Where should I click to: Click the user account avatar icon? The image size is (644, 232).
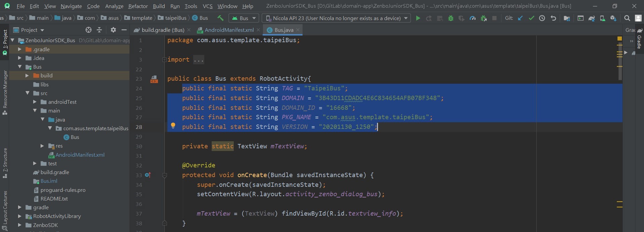[638, 18]
